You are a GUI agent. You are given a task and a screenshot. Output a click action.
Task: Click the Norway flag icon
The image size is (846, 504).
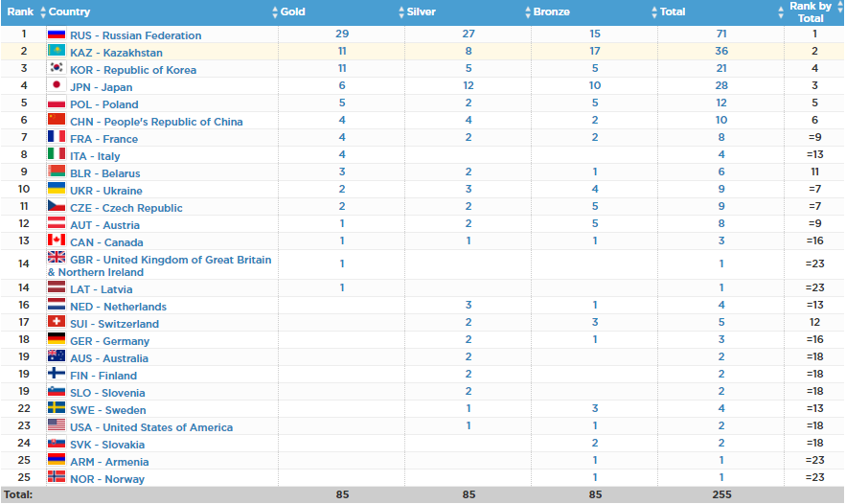(x=57, y=478)
